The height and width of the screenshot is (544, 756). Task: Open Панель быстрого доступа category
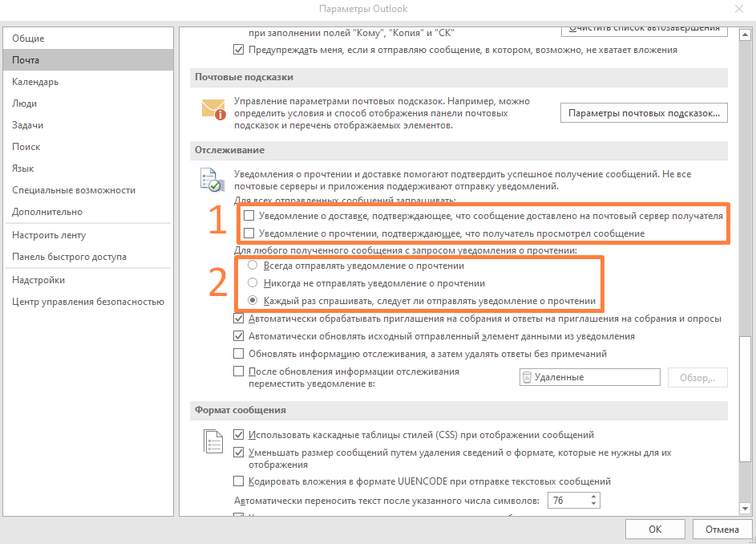coord(88,257)
